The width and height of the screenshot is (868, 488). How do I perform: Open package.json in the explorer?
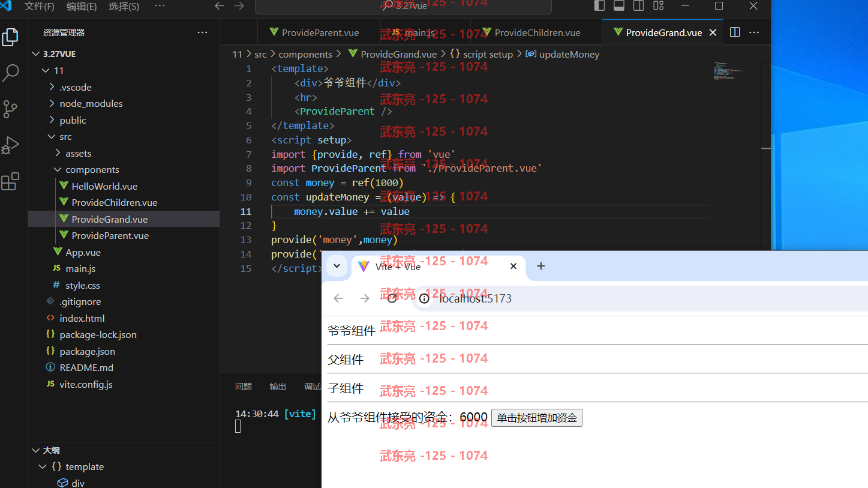[124, 351]
